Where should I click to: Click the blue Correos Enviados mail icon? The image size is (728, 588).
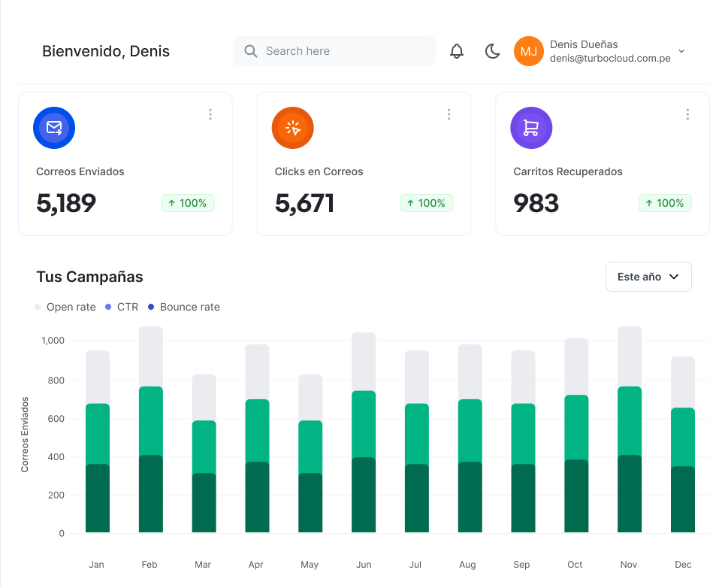pos(54,128)
